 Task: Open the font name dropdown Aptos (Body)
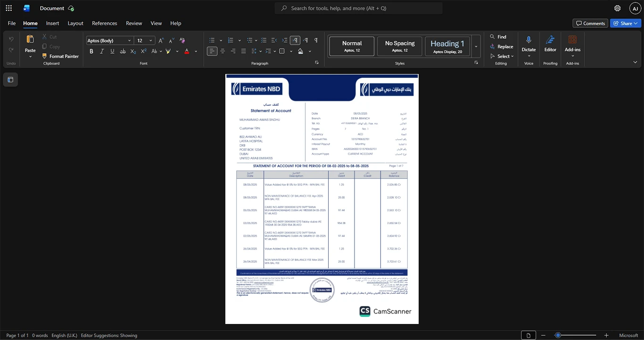129,41
